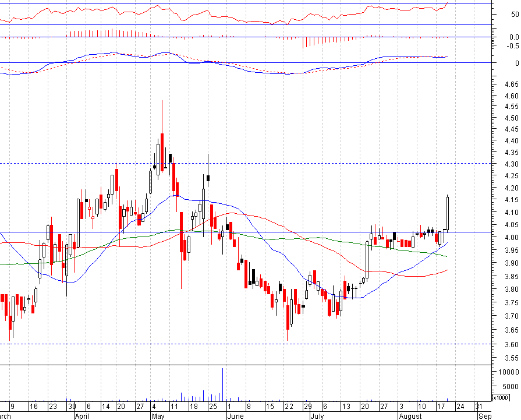This screenshot has height=420, width=521.
Task: Click the date label 13 in July
Action: 346,407
